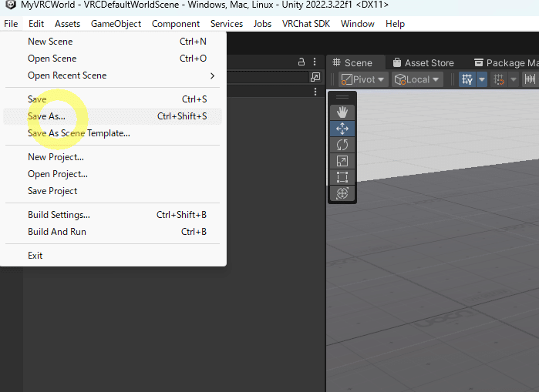Select the Move tool
The image size is (539, 392).
click(342, 129)
